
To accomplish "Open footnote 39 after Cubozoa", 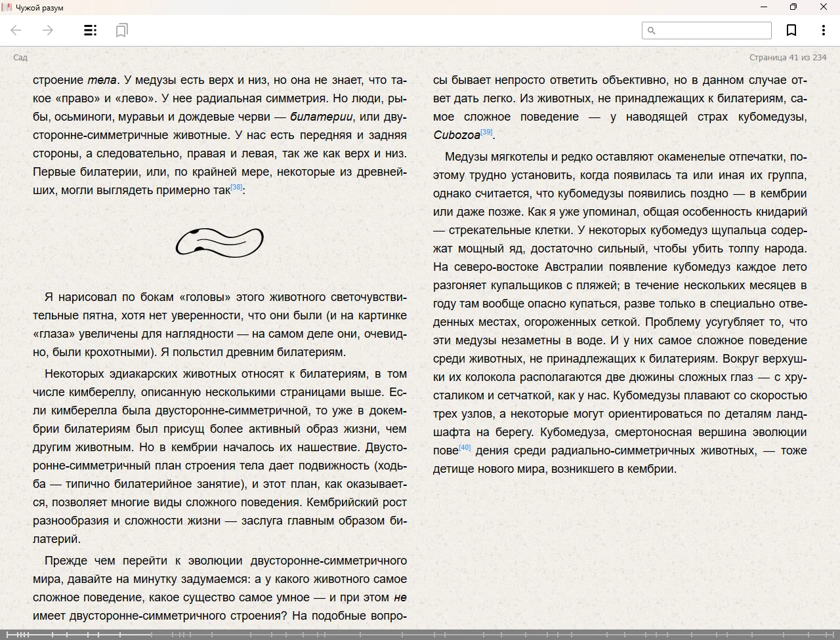I will (x=486, y=132).
